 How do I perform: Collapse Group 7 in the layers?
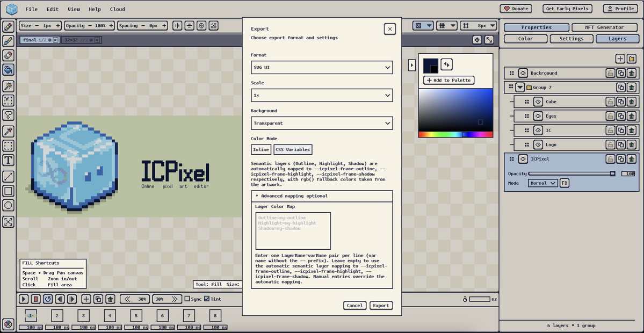click(520, 88)
